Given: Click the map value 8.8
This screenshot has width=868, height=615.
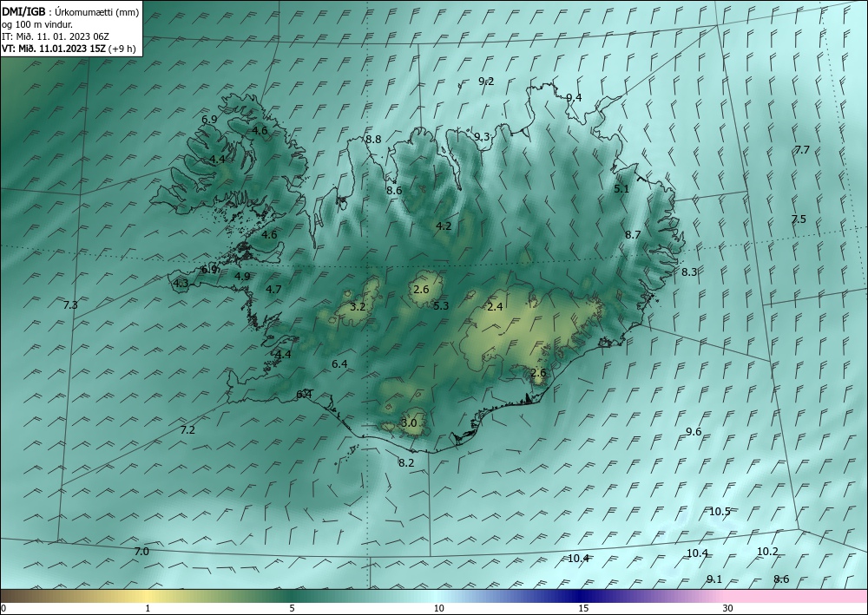Looking at the screenshot, I should click(x=373, y=140).
